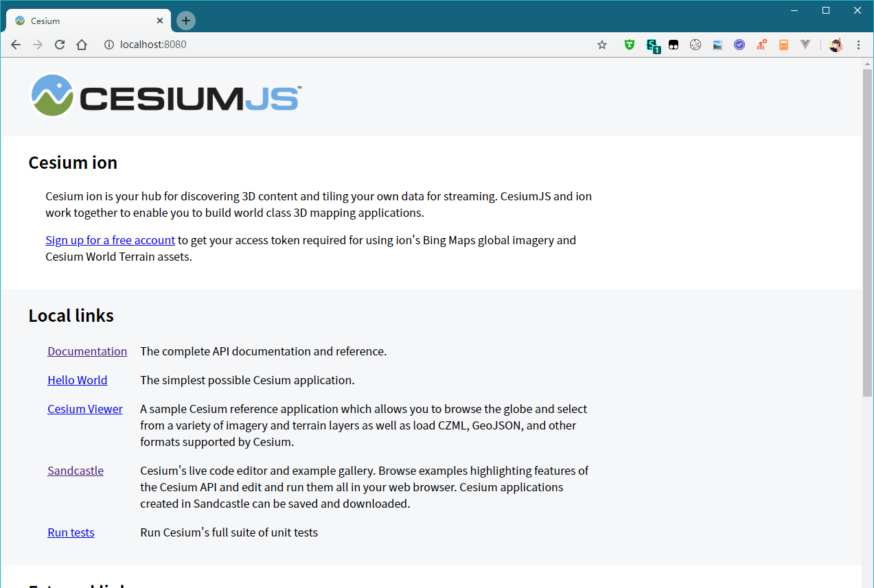Screen dimensions: 874x588
Task: Open the Chrome profile avatar
Action: [836, 45]
